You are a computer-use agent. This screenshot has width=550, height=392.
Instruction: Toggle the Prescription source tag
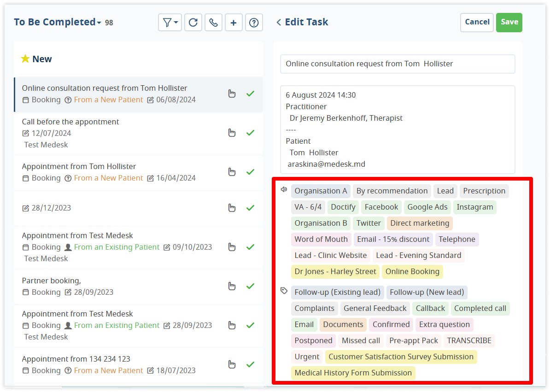484,191
